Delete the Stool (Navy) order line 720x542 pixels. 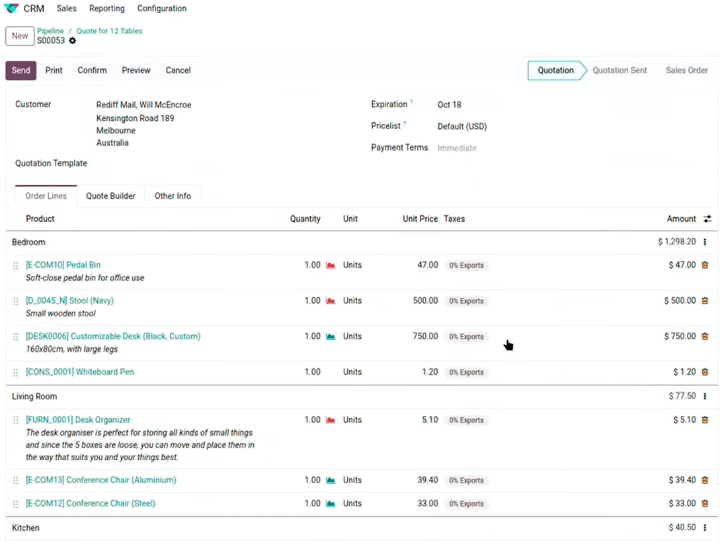click(705, 301)
